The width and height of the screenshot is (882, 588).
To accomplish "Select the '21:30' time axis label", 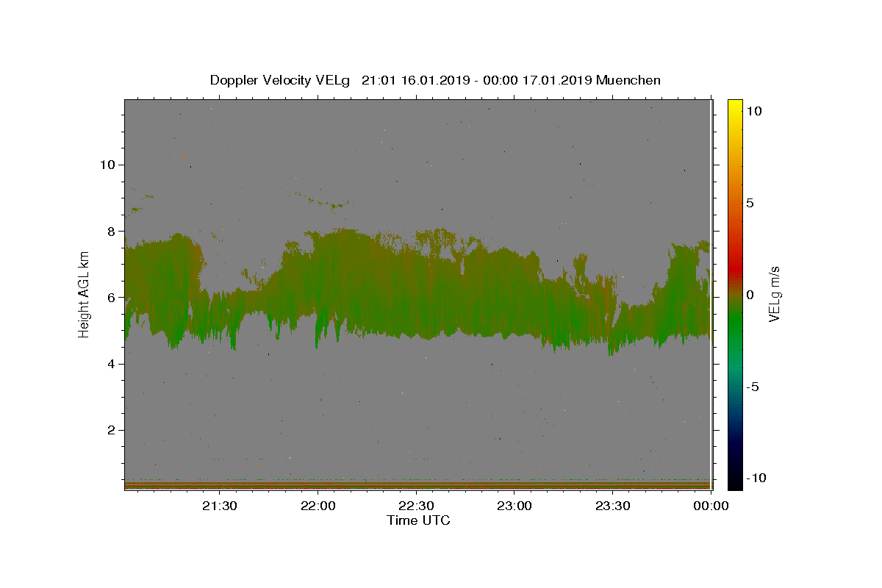I will click(x=220, y=506).
